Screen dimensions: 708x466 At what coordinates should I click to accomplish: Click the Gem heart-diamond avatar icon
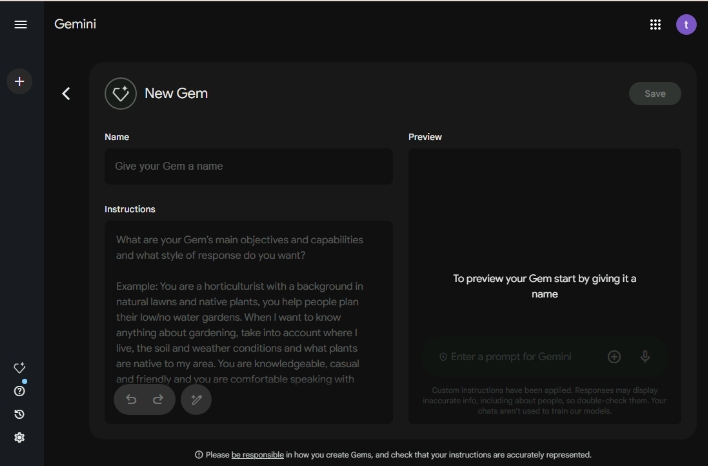coord(121,93)
